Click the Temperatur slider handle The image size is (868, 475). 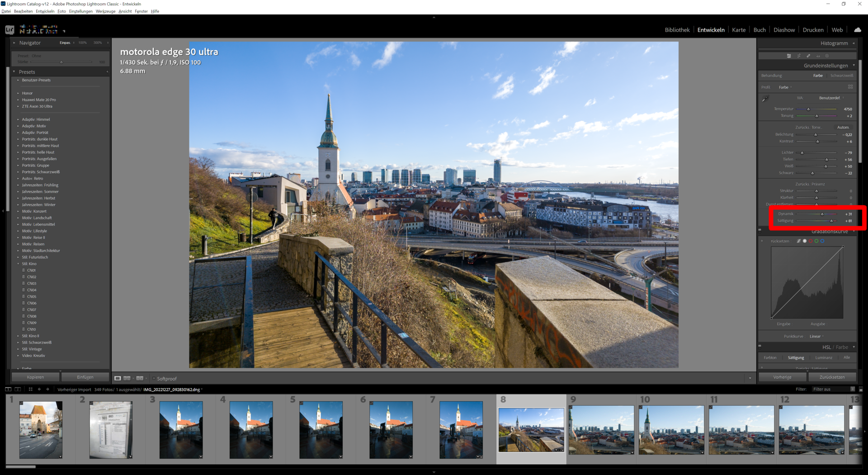(808, 109)
